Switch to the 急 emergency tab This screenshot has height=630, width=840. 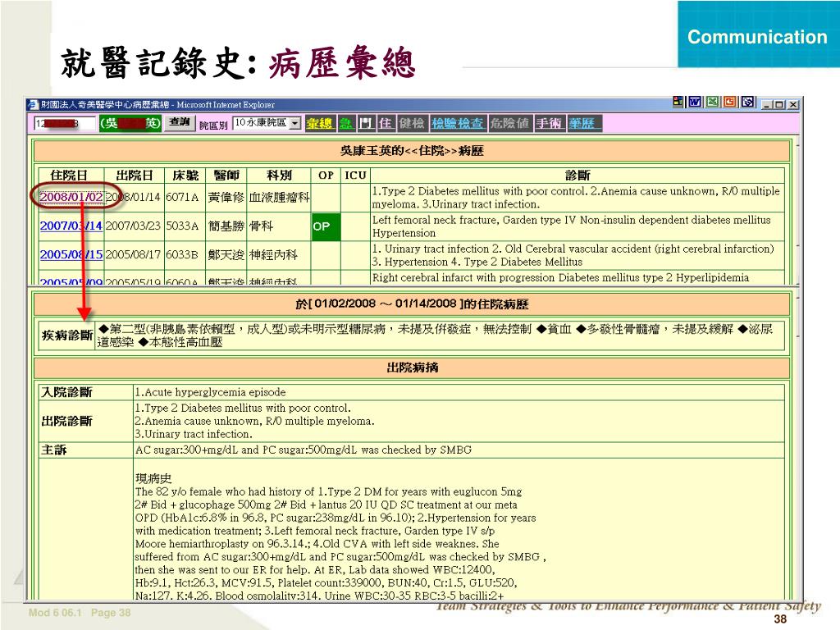point(346,124)
